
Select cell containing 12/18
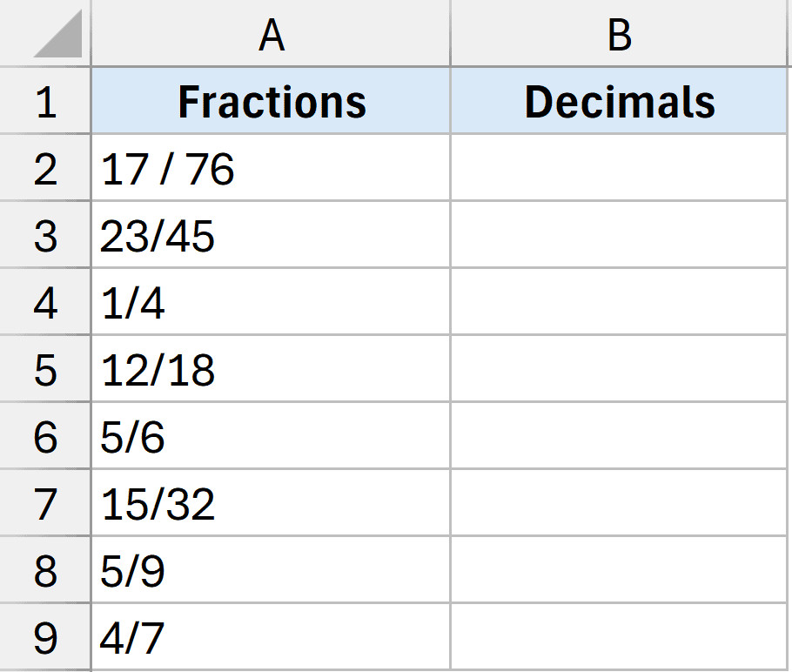tap(271, 370)
